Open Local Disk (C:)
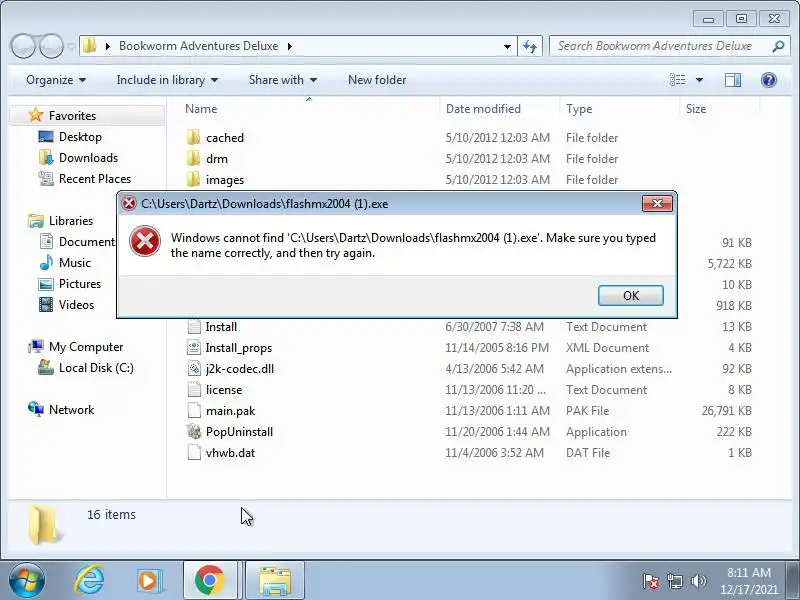Viewport: 800px width, 600px height. [x=96, y=368]
